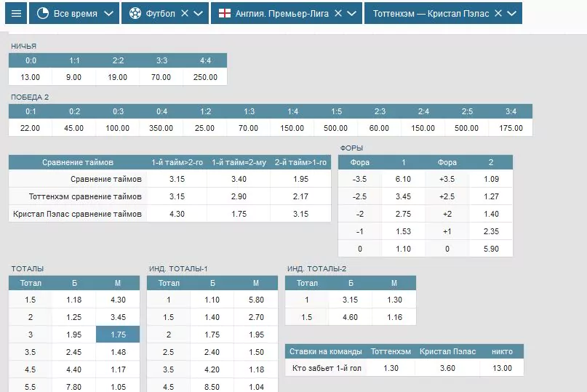The height and width of the screenshot is (392, 587).
Task: Click 3.40 for 1-й тайм=2-му overall
Action: [239, 179]
